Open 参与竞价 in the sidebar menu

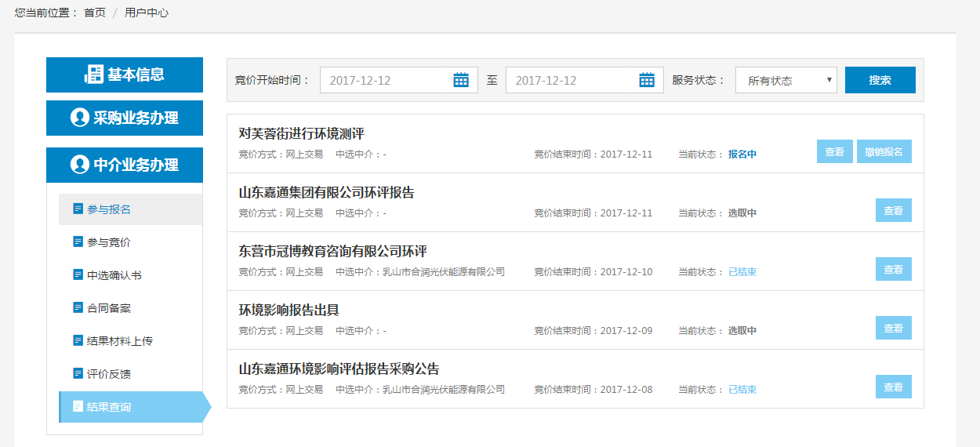pyautogui.click(x=108, y=242)
